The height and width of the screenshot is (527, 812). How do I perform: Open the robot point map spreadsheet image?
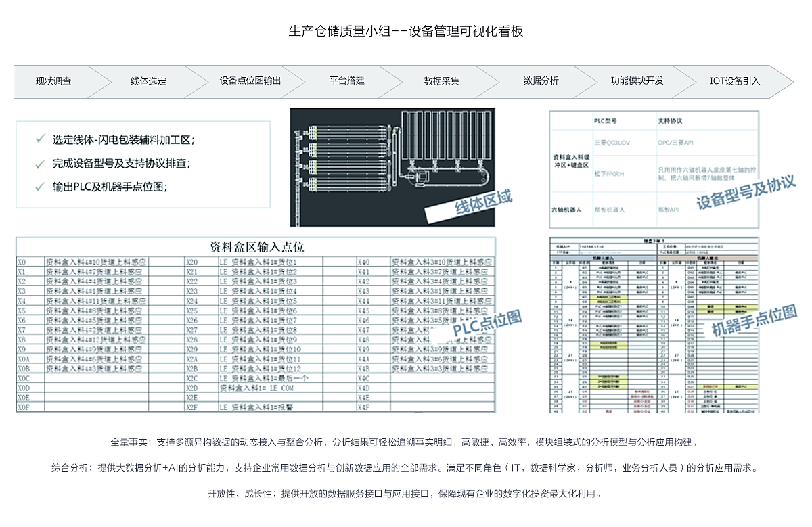pyautogui.click(x=654, y=325)
